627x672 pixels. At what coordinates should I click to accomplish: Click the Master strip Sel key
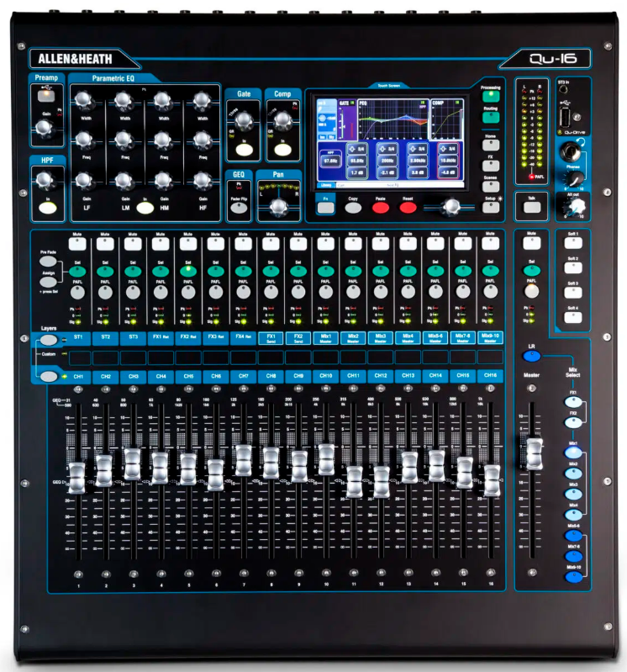point(531,271)
